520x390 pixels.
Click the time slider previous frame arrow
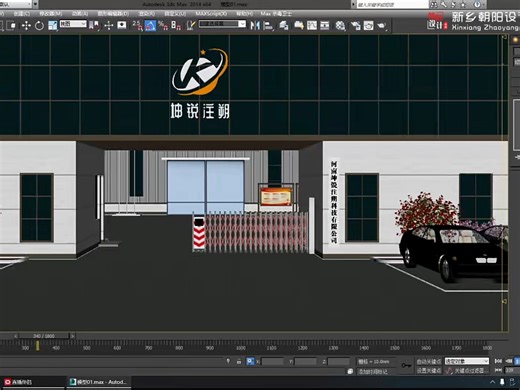(x=15, y=336)
